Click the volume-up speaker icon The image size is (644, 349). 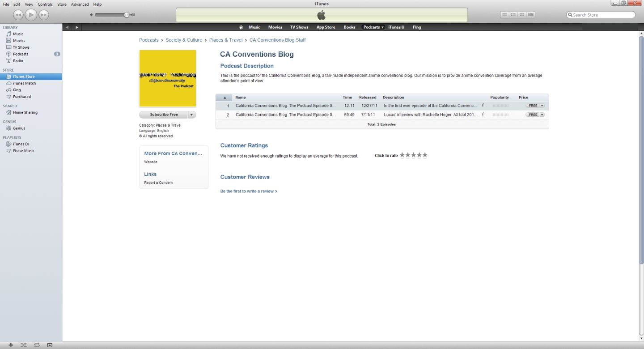(x=133, y=15)
